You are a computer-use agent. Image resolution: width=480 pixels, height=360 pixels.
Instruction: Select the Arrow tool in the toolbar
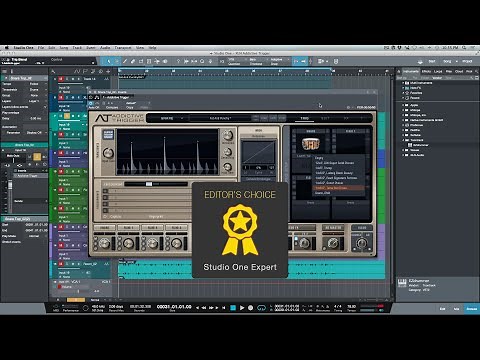pos(109,61)
